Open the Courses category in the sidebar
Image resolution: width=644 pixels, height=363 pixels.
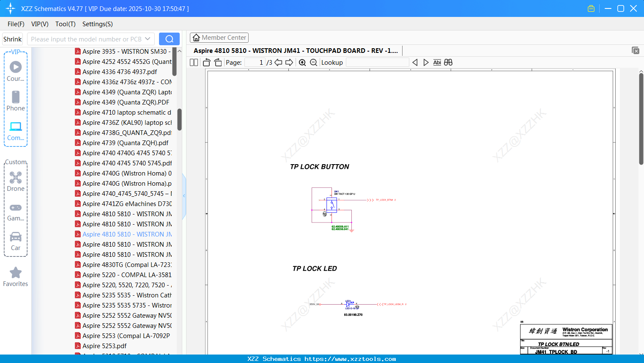click(x=16, y=71)
